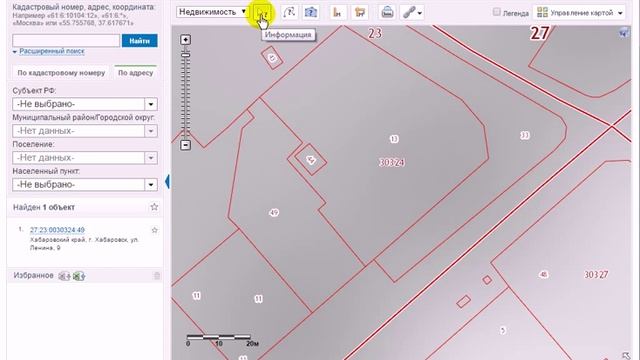Switch to the По кадастровому номеру tab
Image resolution: width=640 pixels, height=360 pixels.
click(61, 73)
